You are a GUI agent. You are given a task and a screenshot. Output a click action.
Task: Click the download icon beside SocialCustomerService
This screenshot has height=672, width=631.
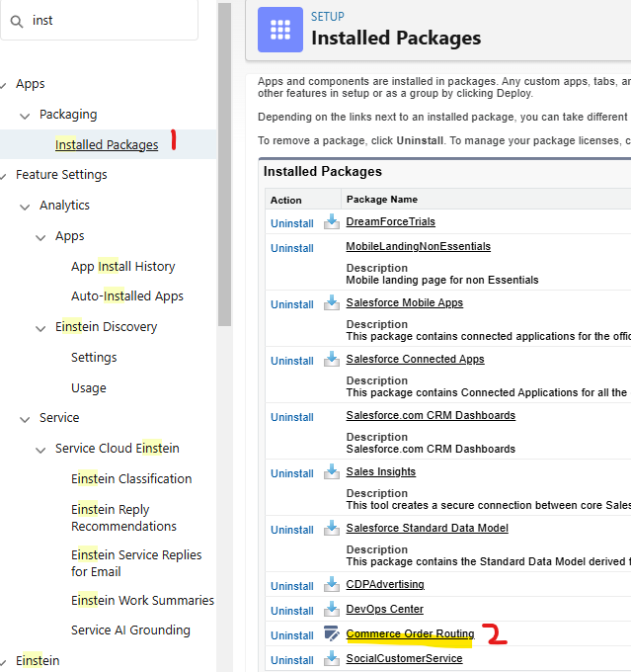pos(331,659)
